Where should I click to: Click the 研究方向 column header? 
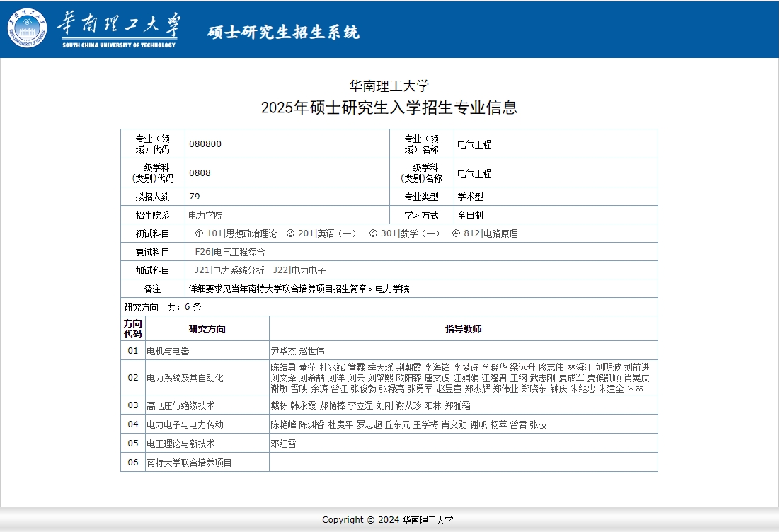[x=207, y=329]
